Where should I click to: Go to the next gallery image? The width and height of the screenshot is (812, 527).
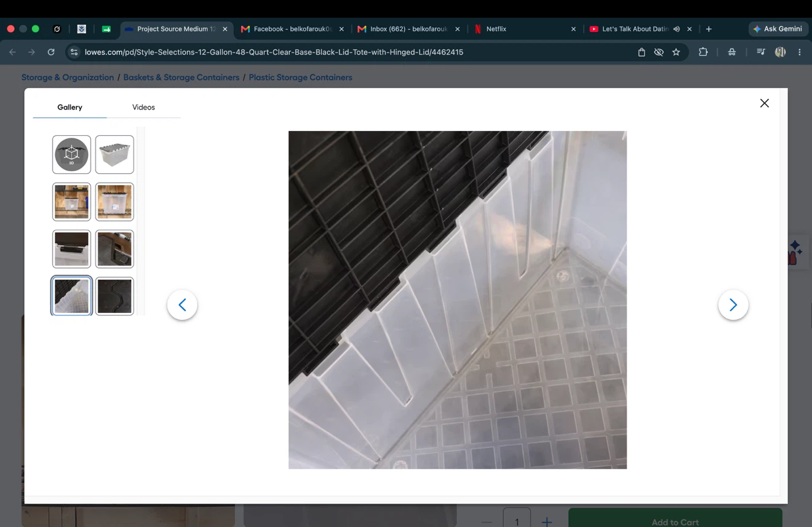coord(733,304)
